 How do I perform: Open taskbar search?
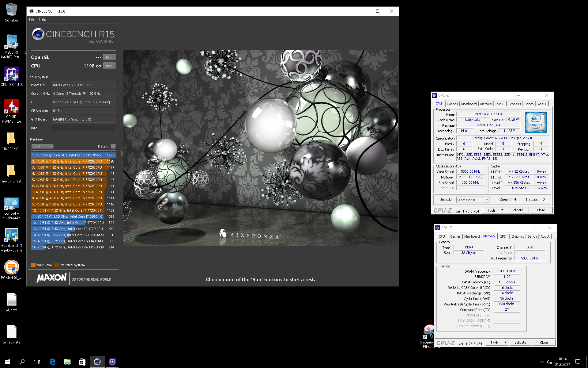[x=22, y=362]
